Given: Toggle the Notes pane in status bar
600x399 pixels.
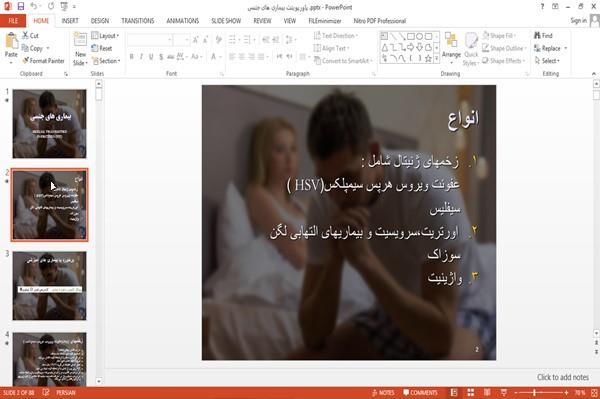Looking at the screenshot, I should (383, 392).
